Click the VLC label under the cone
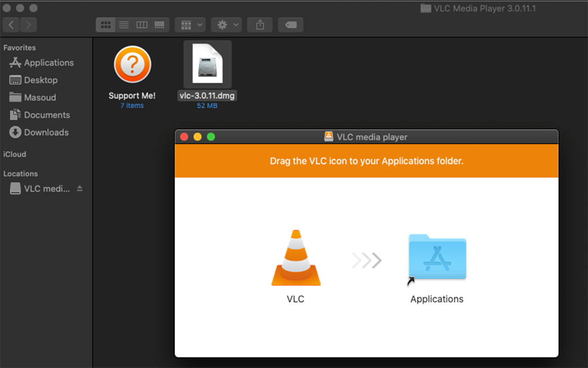The height and width of the screenshot is (368, 588). (x=295, y=299)
